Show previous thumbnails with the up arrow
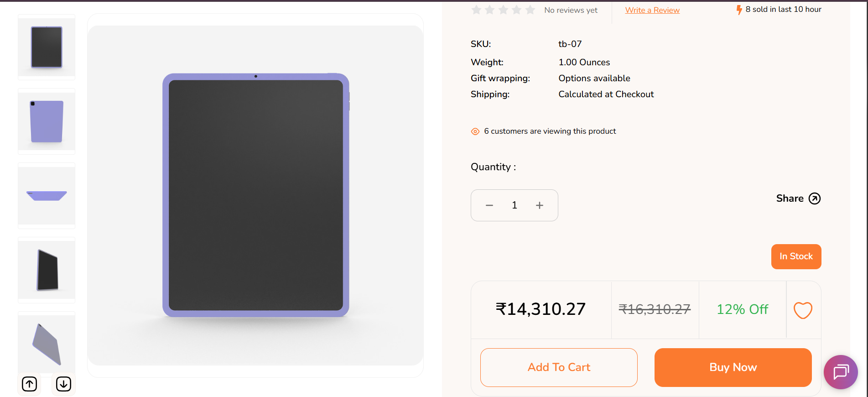Image resolution: width=868 pixels, height=397 pixels. 30,384
